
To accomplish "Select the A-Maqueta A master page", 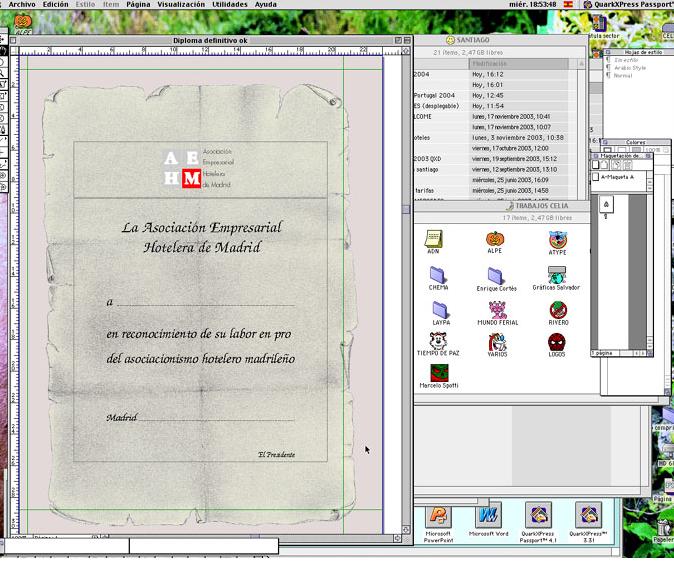I will point(617,177).
